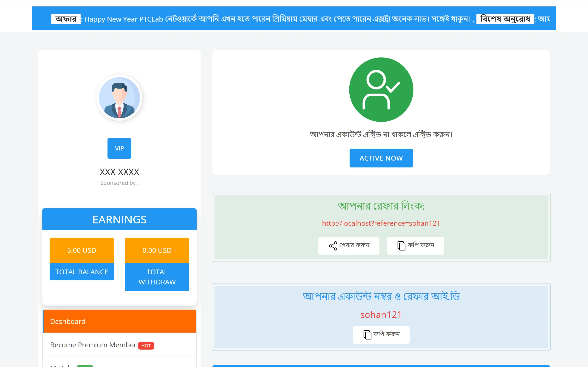Click the share icon under referral link

click(333, 246)
